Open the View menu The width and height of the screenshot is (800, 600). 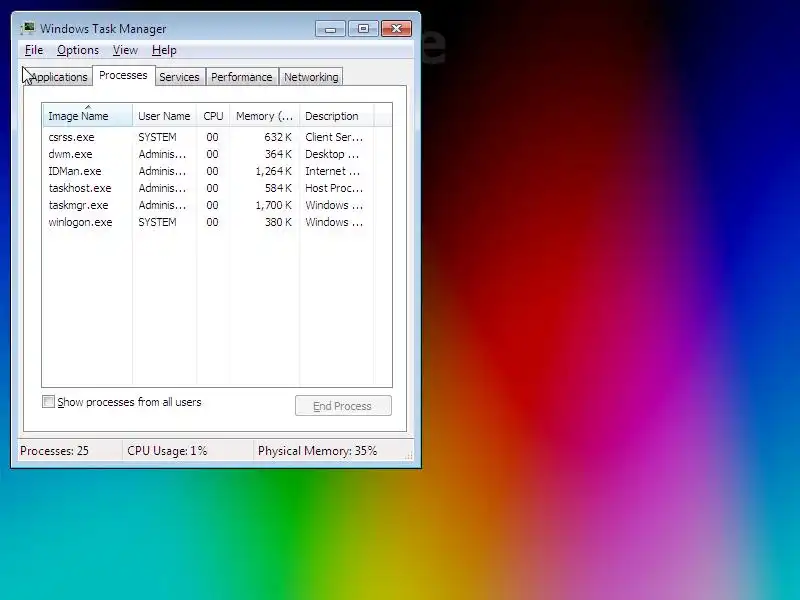pos(125,50)
